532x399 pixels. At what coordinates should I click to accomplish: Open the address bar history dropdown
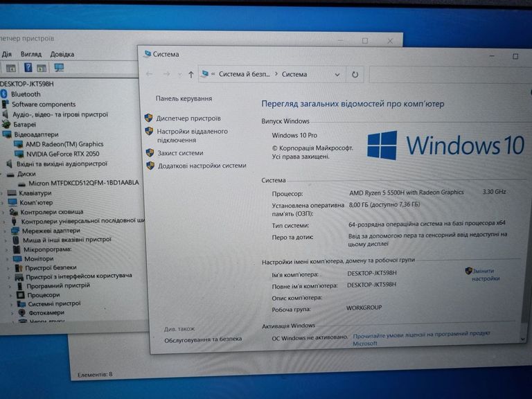pos(337,74)
